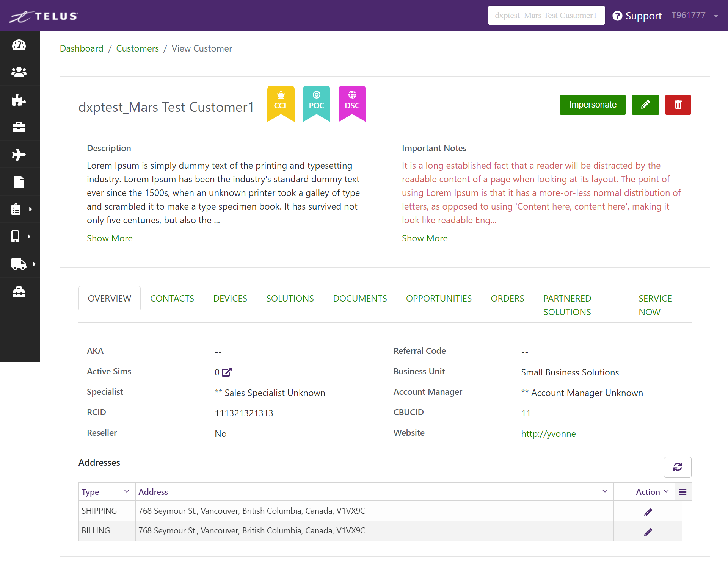The width and height of the screenshot is (728, 574).
Task: Click the Support help icon
Action: pyautogui.click(x=617, y=16)
